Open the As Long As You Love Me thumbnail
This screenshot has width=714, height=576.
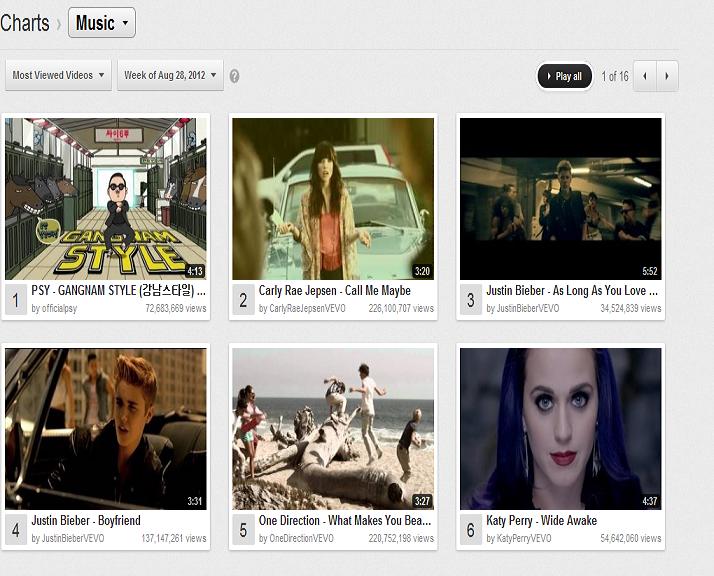coord(560,198)
